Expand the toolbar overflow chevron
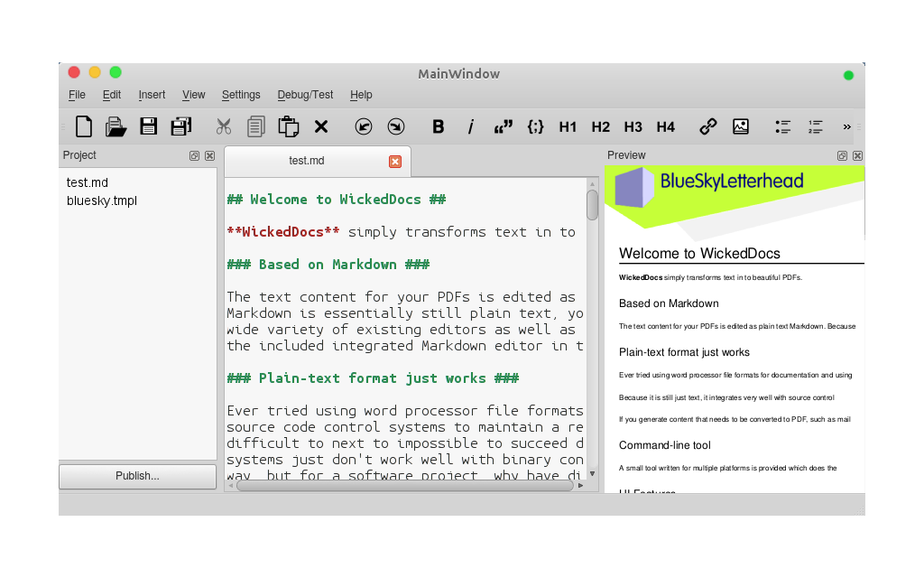Image resolution: width=924 pixels, height=578 pixels. click(846, 126)
